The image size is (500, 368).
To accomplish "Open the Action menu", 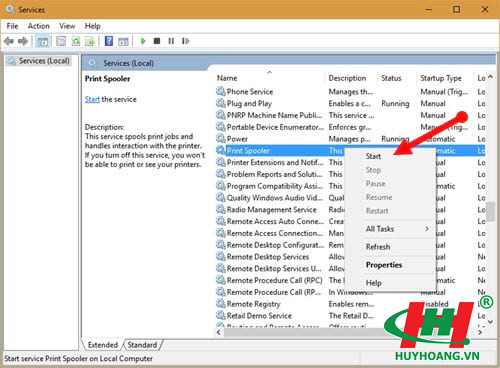I will (x=39, y=26).
